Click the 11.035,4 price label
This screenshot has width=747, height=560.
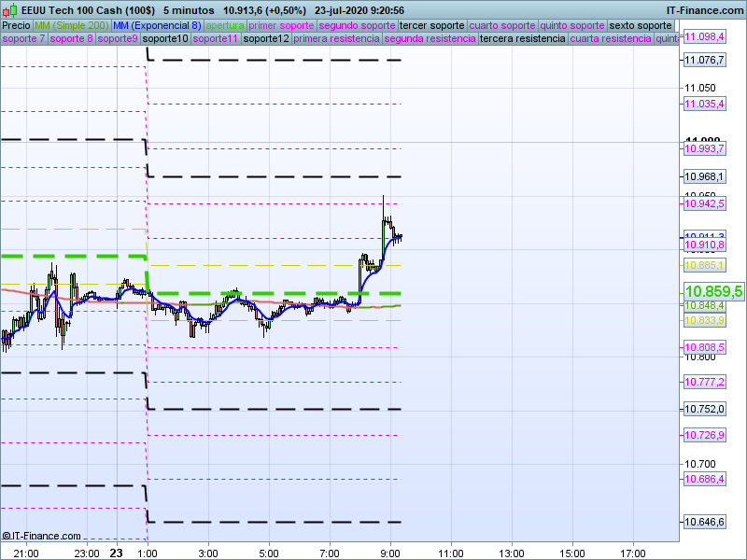pos(705,104)
